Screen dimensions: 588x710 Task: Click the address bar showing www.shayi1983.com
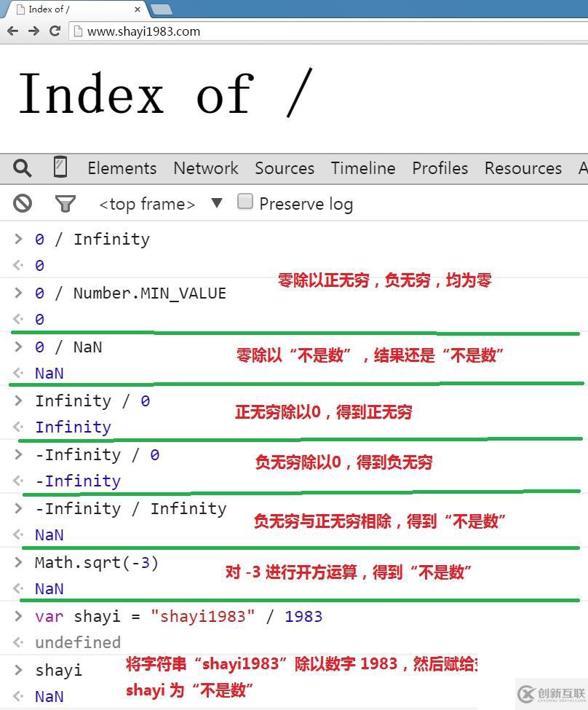[x=328, y=31]
